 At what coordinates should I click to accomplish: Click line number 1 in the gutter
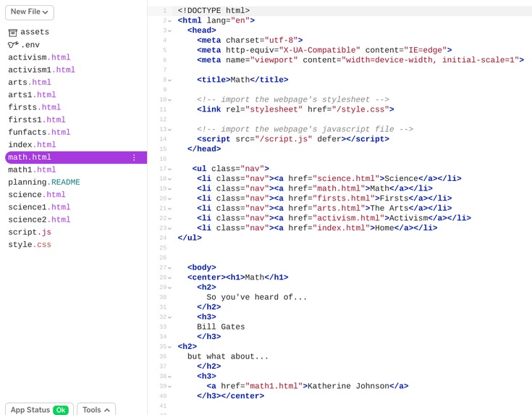(164, 11)
